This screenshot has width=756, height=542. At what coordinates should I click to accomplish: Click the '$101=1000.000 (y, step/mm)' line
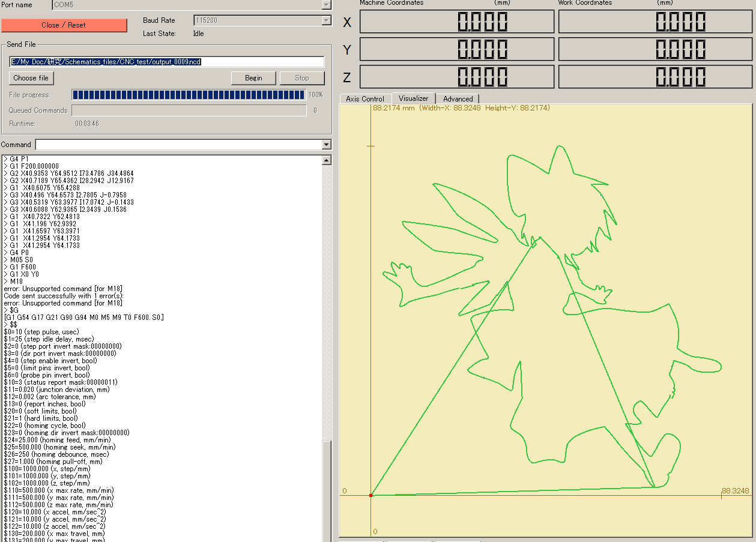(46, 476)
